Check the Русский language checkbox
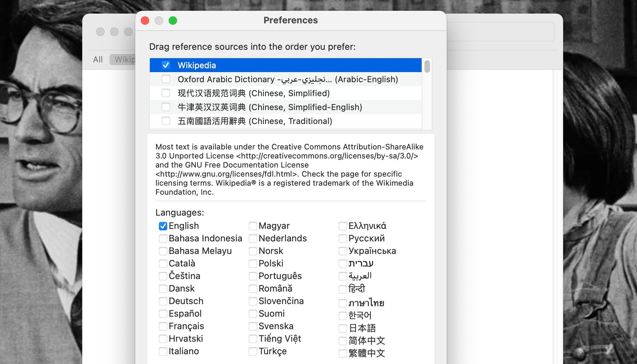The height and width of the screenshot is (364, 637). pyautogui.click(x=343, y=239)
